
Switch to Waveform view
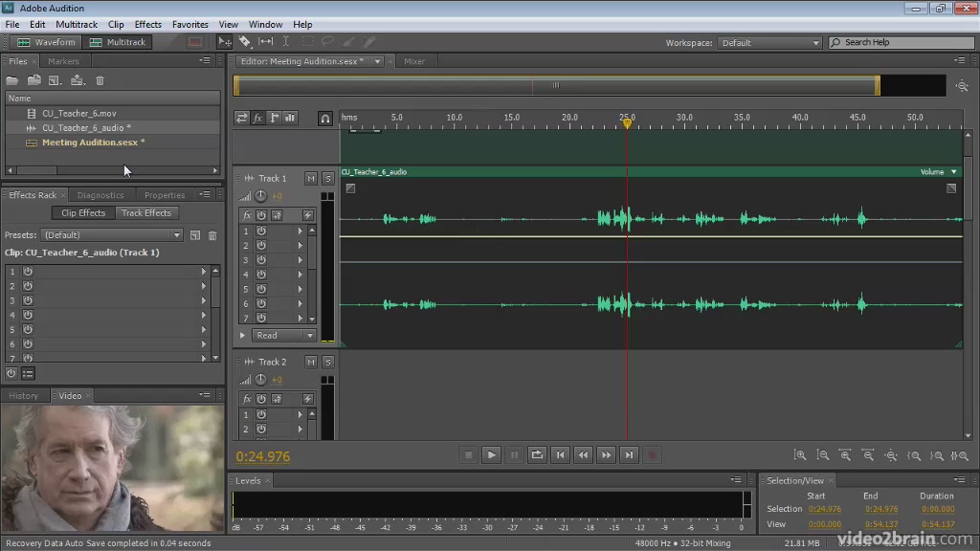click(x=46, y=42)
